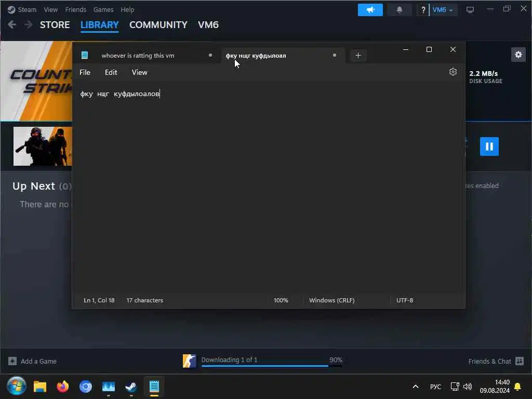The height and width of the screenshot is (399, 532).
Task: Click the 100% zoom status entry
Action: 281,300
